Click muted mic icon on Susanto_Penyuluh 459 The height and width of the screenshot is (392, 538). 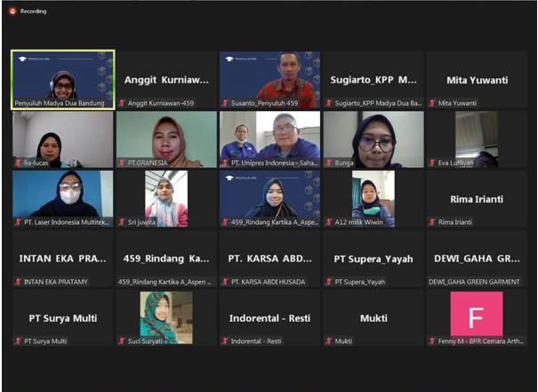point(225,103)
